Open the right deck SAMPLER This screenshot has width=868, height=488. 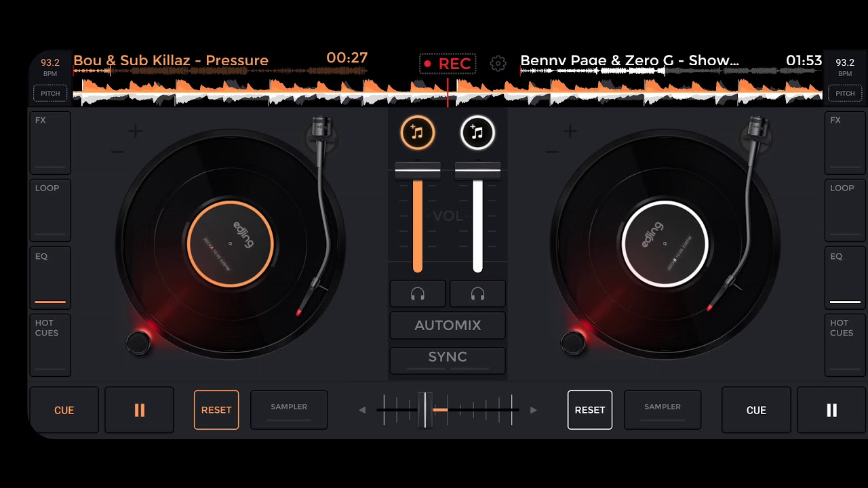point(663,410)
